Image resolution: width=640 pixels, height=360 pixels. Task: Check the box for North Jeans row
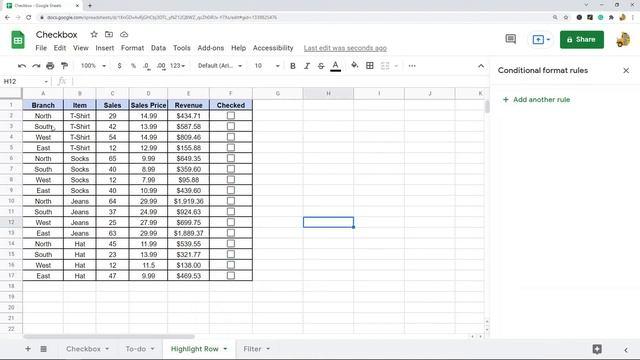point(231,201)
